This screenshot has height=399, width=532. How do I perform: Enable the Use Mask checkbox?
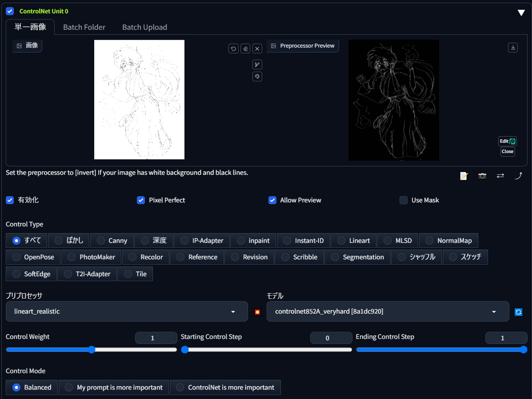(x=404, y=200)
